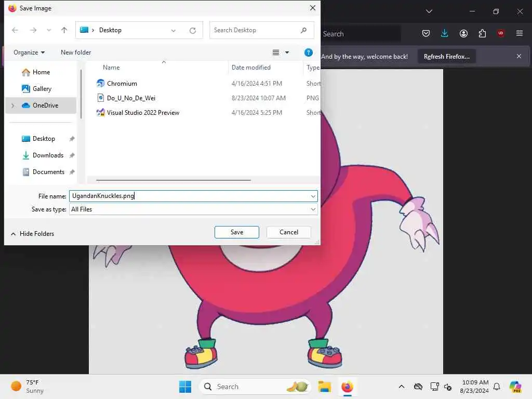Create a New folder

pyautogui.click(x=76, y=52)
